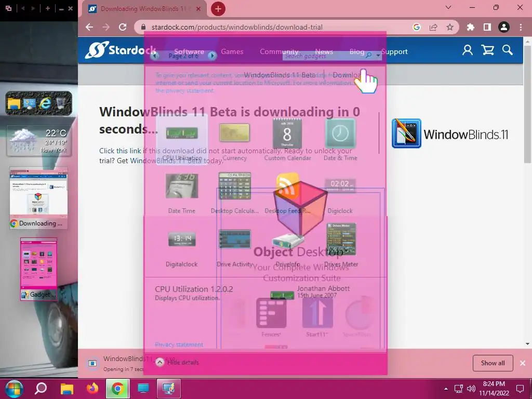532x399 pixels.
Task: Open the Gadget window thumbnail
Action: 38,269
